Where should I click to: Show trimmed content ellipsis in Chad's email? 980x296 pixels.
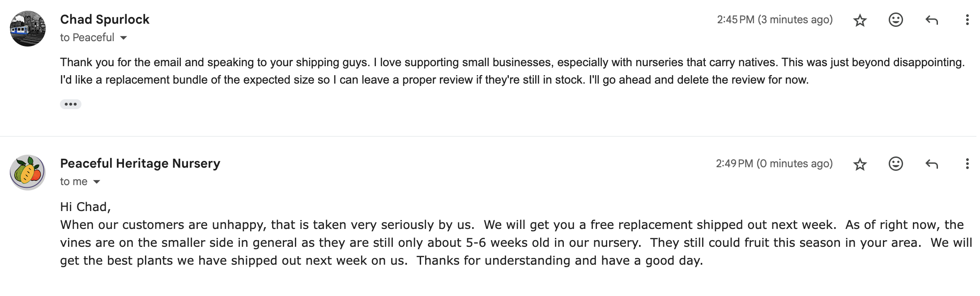click(71, 104)
